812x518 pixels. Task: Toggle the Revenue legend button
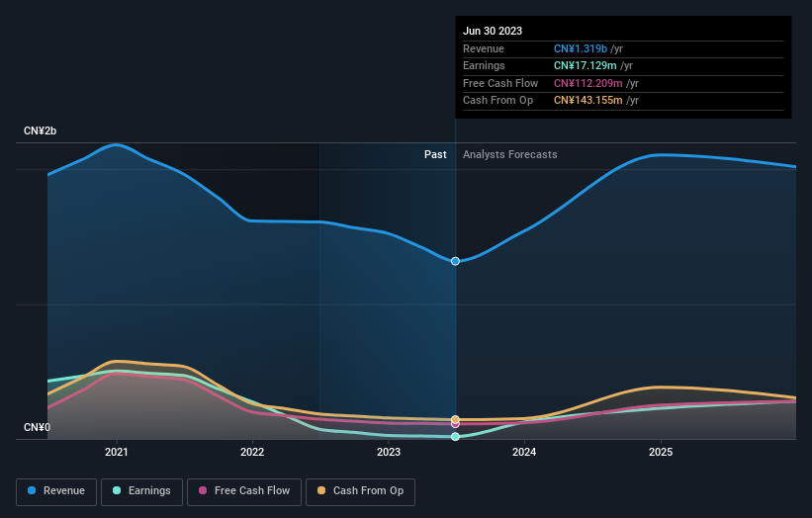coord(56,491)
